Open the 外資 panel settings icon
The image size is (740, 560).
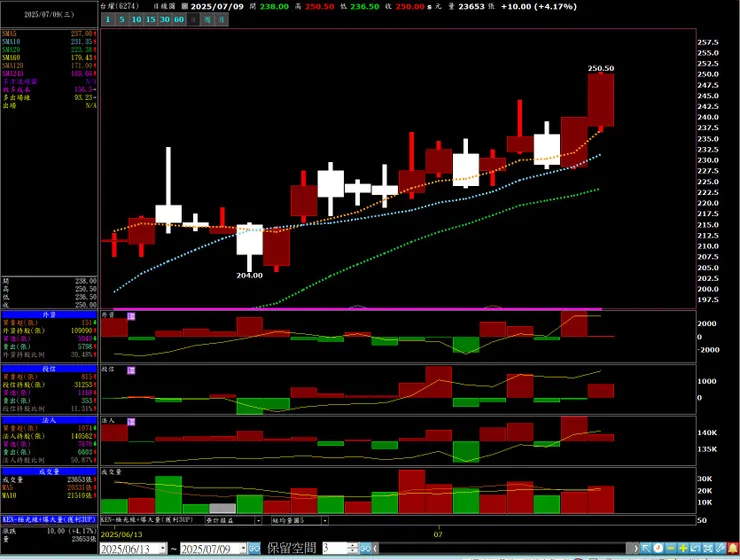[x=131, y=316]
